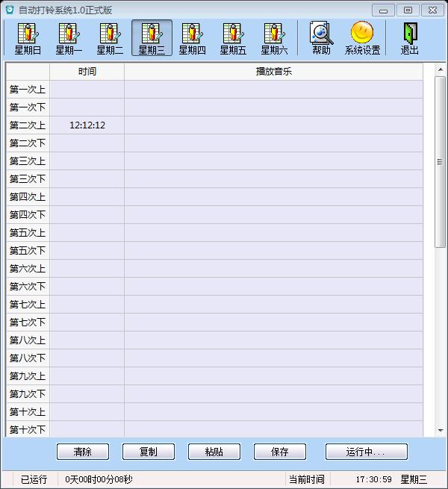Click the 第二次上 music cell
The width and height of the screenshot is (448, 489).
pos(273,125)
